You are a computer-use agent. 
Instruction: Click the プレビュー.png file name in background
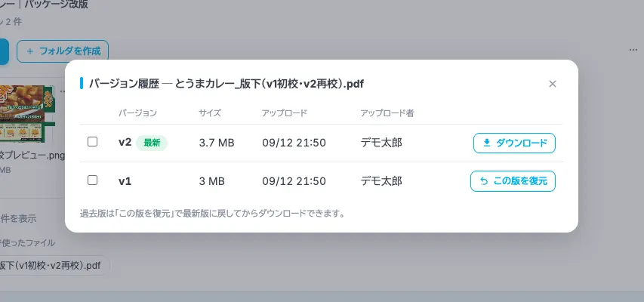click(33, 156)
